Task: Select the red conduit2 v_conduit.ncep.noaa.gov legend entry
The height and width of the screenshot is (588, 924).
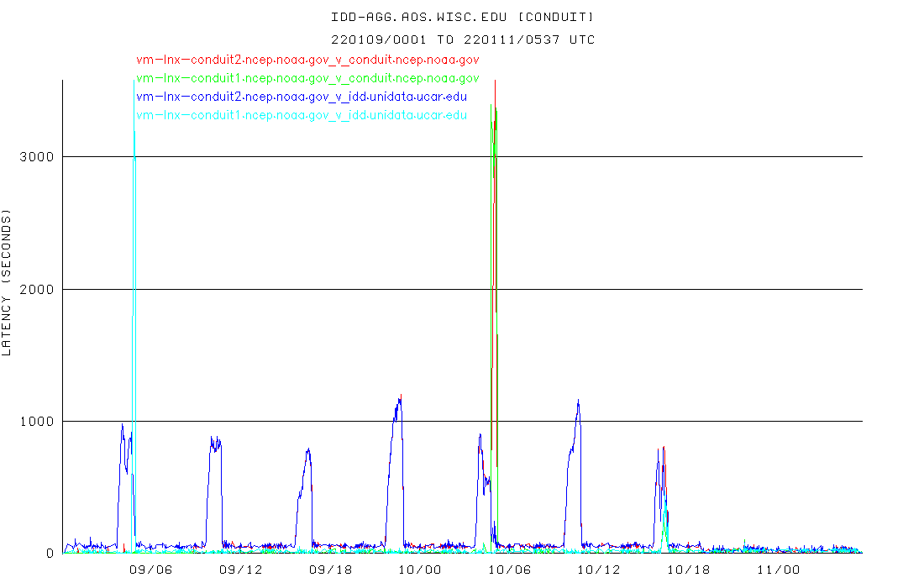Action: [307, 60]
